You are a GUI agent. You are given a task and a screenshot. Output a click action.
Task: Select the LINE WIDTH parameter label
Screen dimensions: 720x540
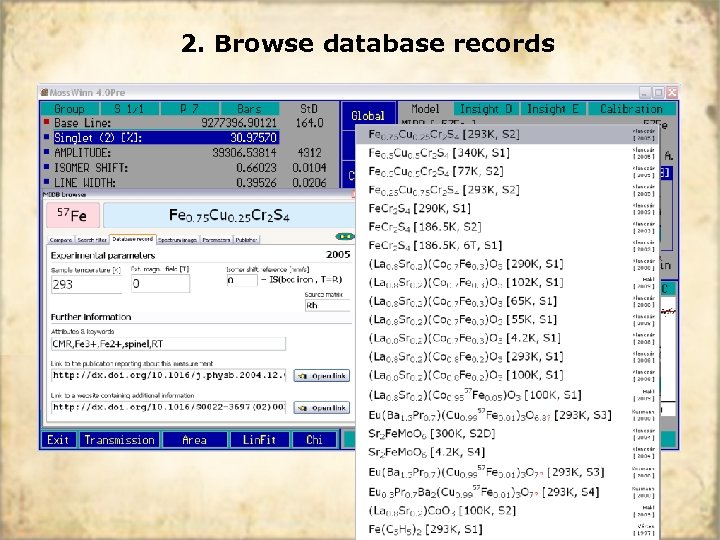tap(85, 182)
